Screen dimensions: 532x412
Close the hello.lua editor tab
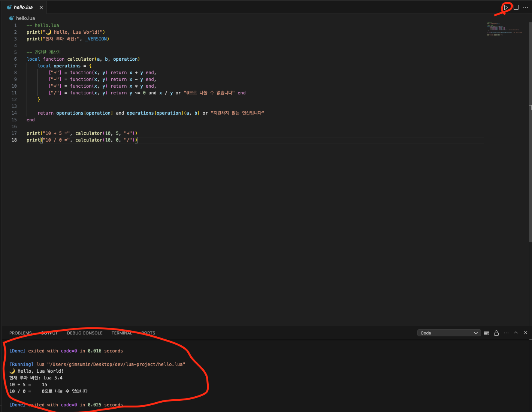pos(41,7)
